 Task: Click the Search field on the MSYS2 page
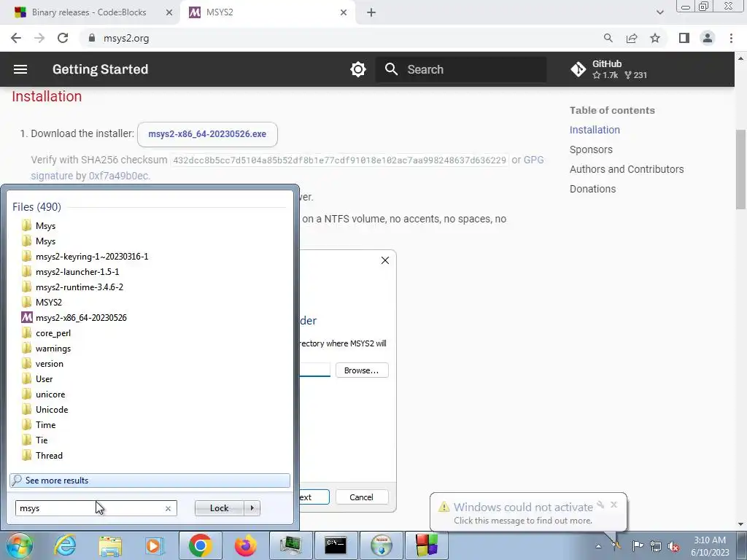coord(461,69)
